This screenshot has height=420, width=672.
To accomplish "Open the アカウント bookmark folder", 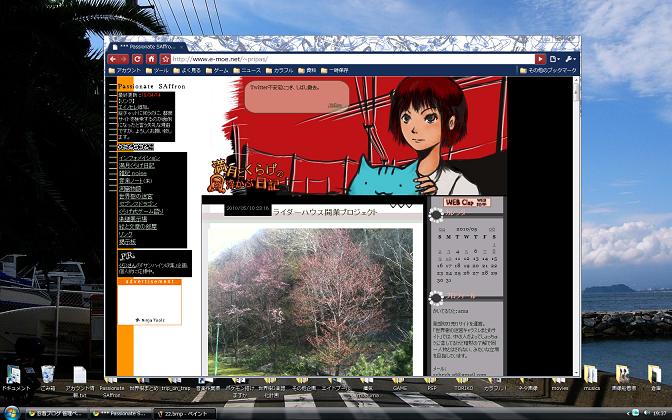I will tap(125, 70).
